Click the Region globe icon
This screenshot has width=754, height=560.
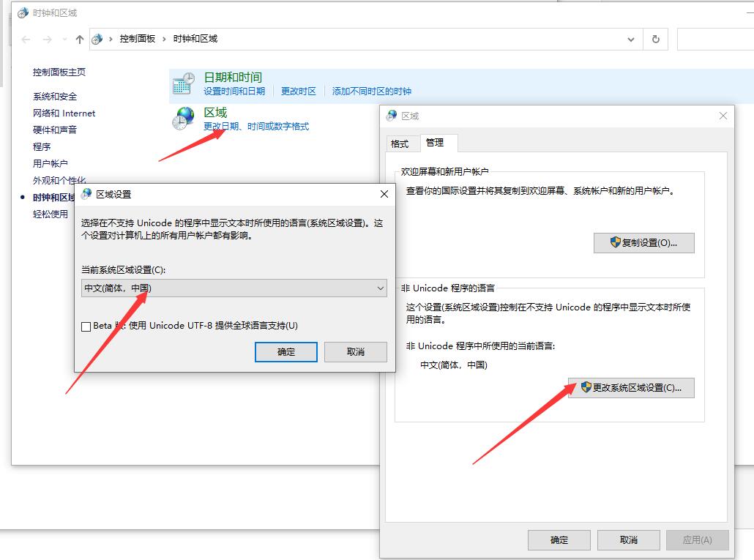coord(183,119)
